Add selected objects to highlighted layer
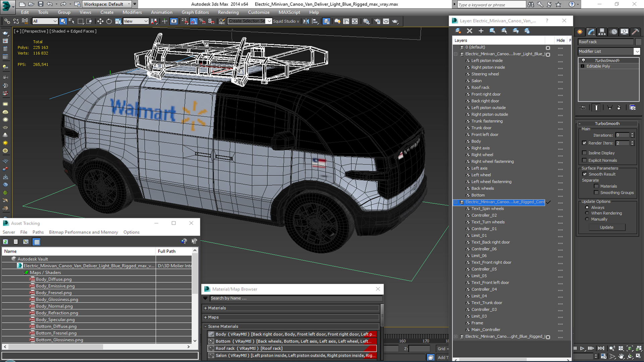Viewport: 644px width, 362px height. (x=481, y=31)
